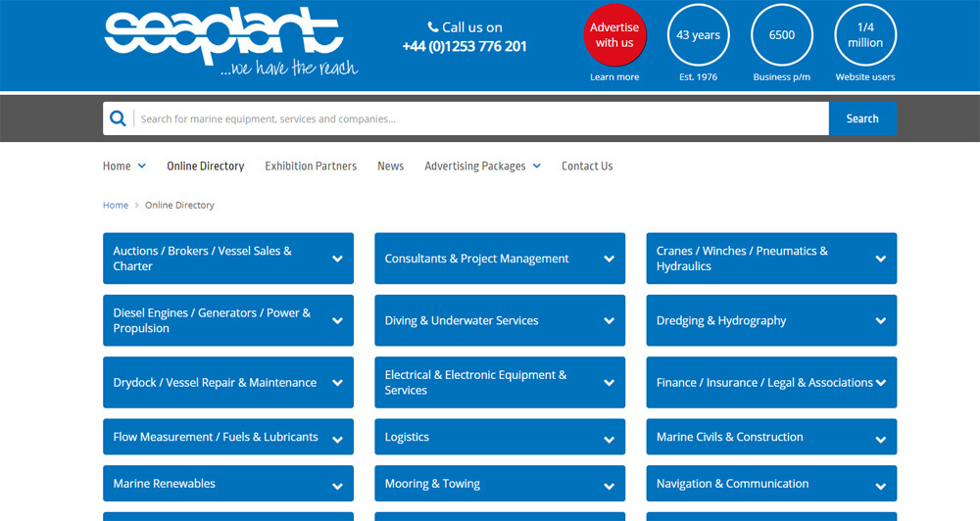Screen dimensions: 980x521
Task: Click Consultants & Project Management text
Action: tap(477, 259)
